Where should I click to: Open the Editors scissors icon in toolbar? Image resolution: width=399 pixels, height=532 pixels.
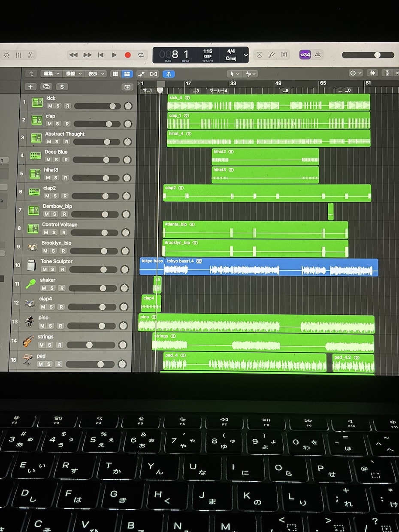(30, 55)
